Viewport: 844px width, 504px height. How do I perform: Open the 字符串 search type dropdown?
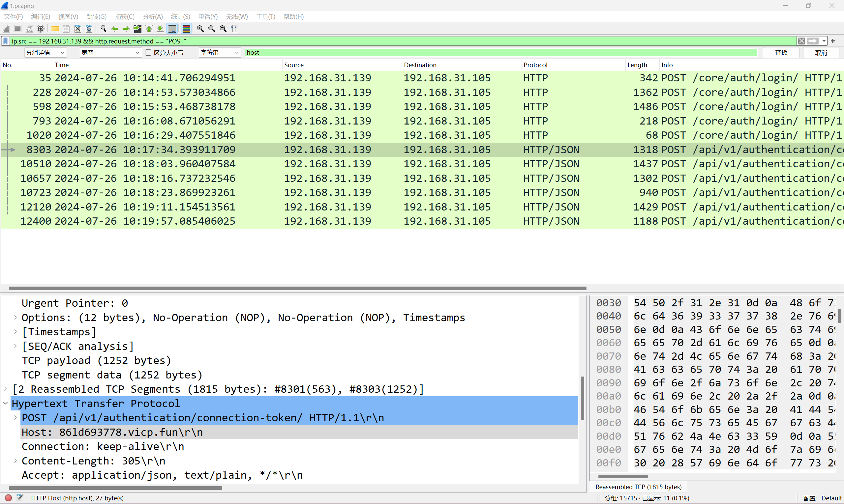pos(220,53)
